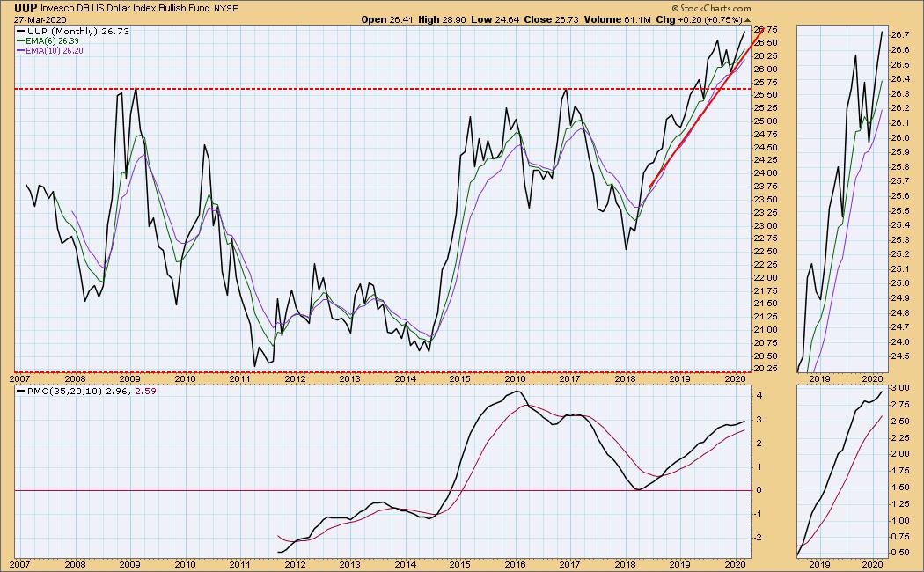This screenshot has width=924, height=572.
Task: Select the fund name Invesco DB US Dollar Index Bullish Fund
Action: pyautogui.click(x=126, y=8)
